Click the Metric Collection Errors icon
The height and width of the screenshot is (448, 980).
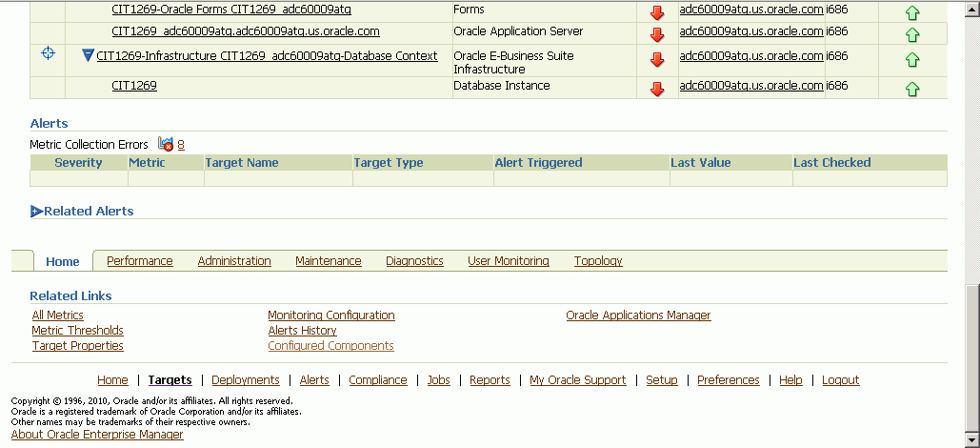[x=166, y=144]
